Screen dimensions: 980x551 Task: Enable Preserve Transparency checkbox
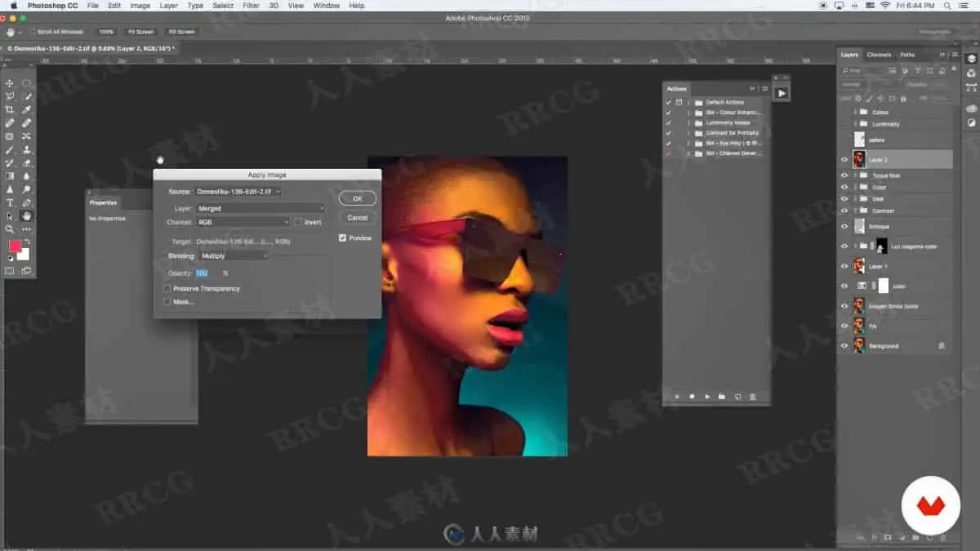pos(167,288)
